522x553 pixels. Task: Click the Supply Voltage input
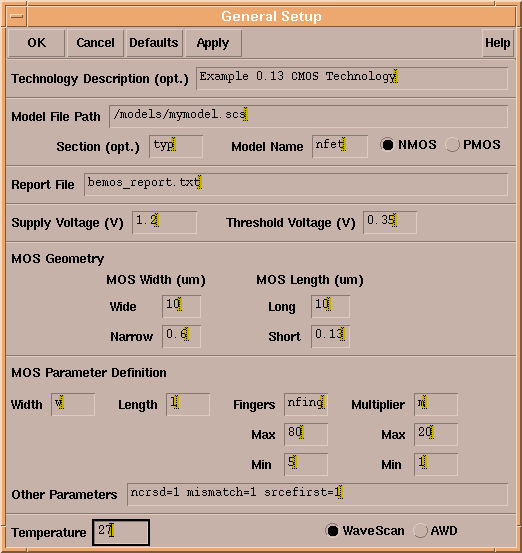click(x=164, y=223)
